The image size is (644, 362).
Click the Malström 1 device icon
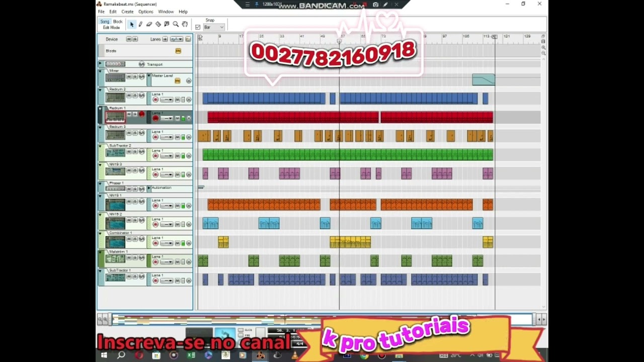115,260
